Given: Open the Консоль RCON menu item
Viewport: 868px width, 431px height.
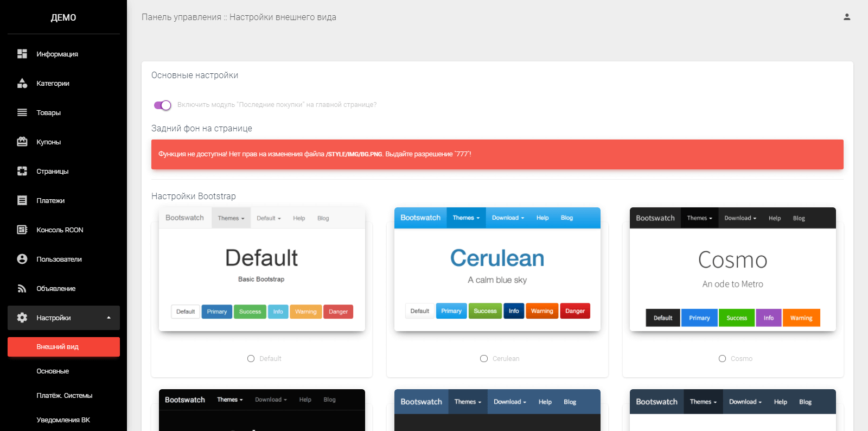Looking at the screenshot, I should pos(63,230).
